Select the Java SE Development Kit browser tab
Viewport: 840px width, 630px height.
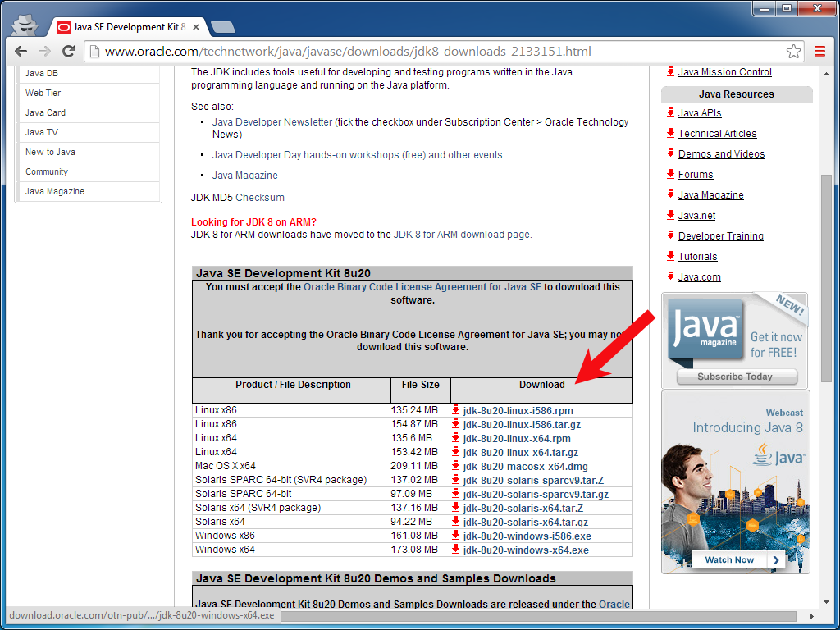click(x=129, y=27)
